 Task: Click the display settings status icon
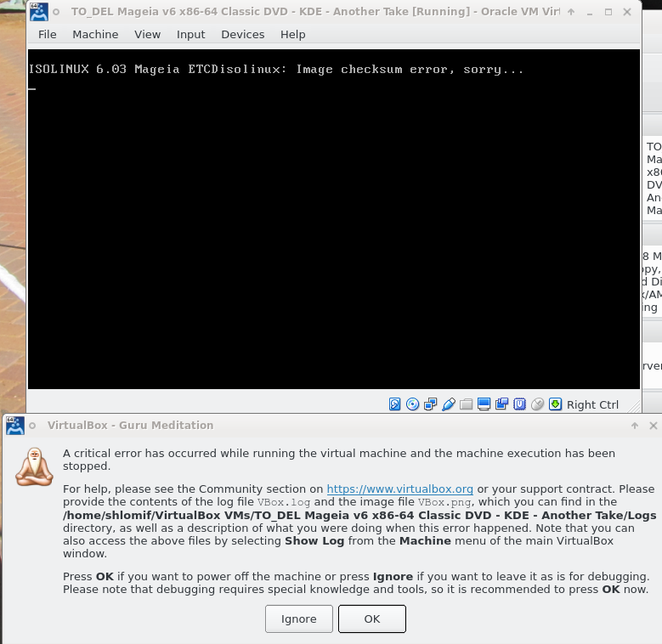point(484,404)
